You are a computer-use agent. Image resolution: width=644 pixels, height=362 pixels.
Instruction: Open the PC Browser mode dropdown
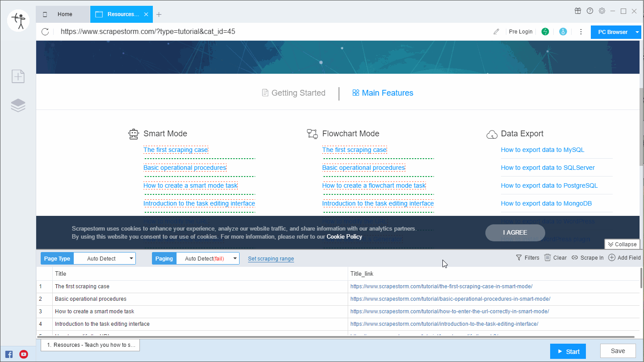(637, 32)
